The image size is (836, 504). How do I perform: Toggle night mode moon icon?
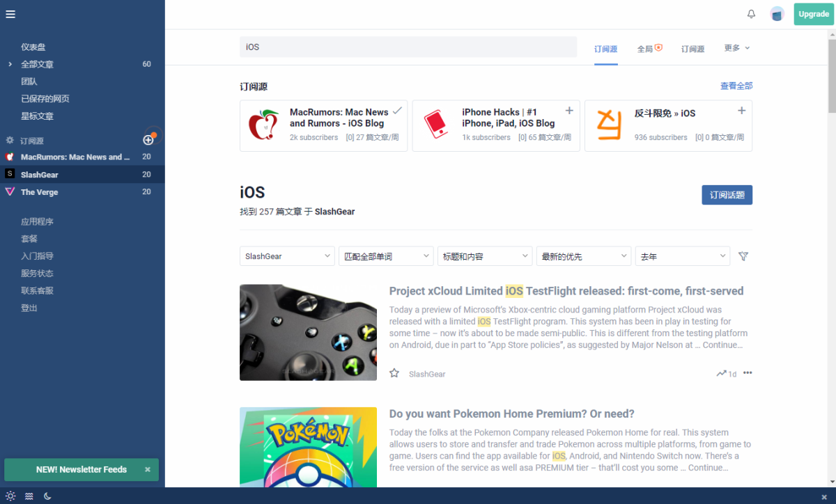[47, 496]
